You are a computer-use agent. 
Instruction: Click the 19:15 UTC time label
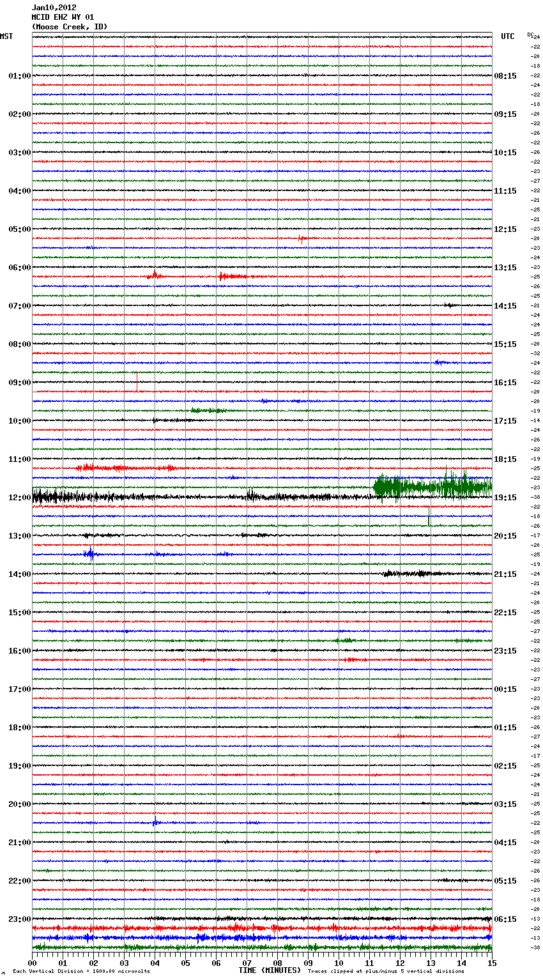505,498
